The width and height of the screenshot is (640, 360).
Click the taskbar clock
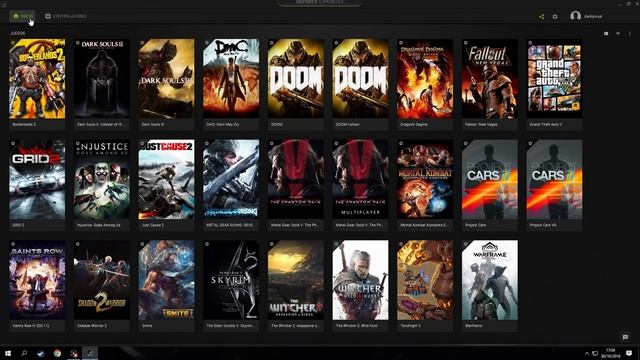pos(611,353)
